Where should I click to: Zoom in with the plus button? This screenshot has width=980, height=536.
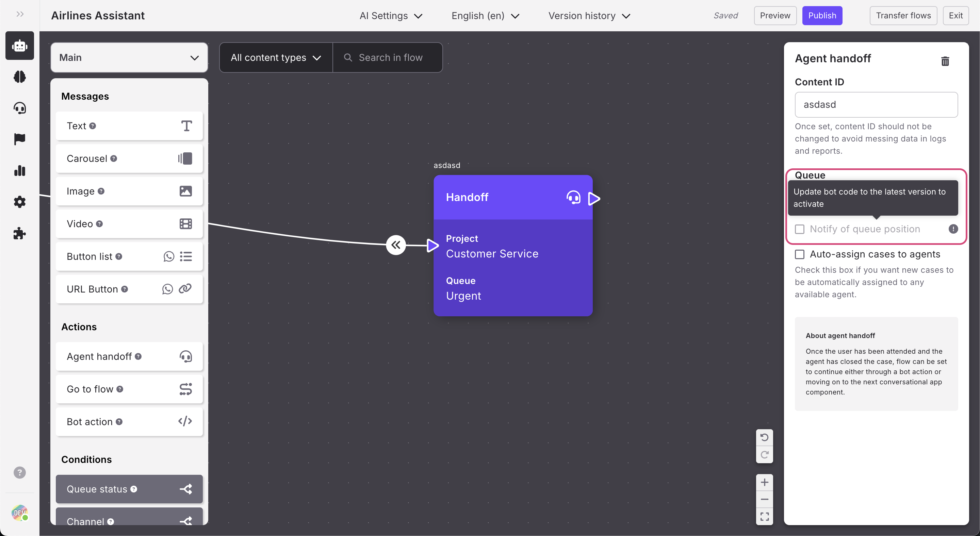pos(764,482)
